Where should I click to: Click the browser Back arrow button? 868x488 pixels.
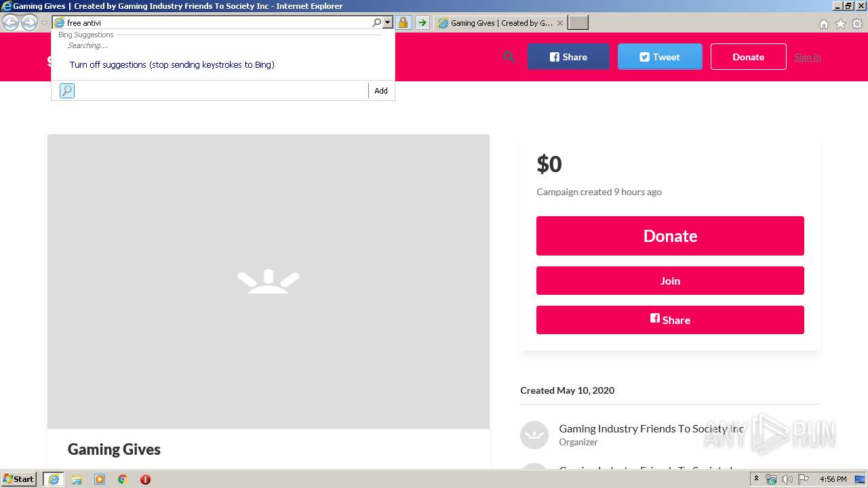[10, 23]
